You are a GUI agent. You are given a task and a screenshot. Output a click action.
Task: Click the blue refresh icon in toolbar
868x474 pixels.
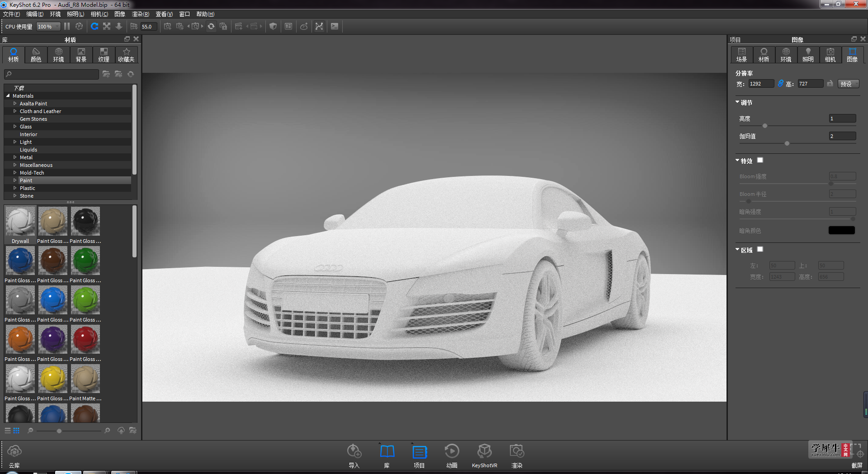[94, 26]
